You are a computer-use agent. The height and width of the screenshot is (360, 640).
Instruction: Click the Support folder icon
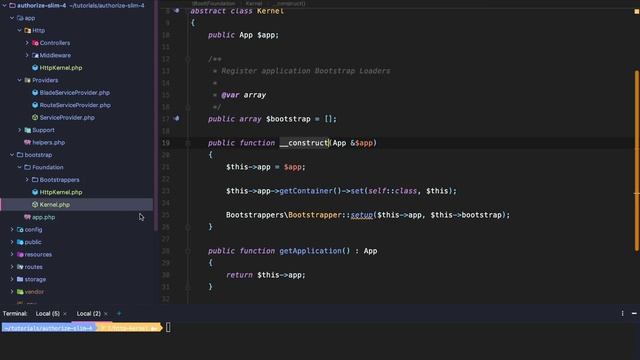pyautogui.click(x=27, y=130)
